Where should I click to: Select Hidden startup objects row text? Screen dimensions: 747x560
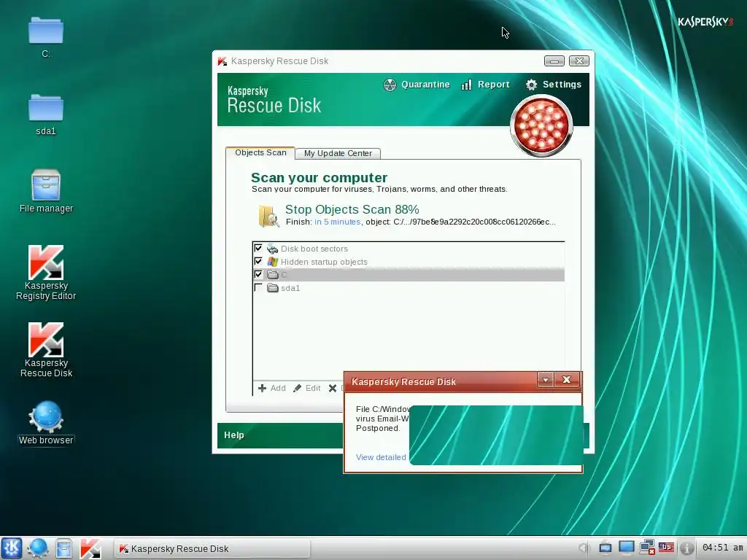(x=324, y=262)
